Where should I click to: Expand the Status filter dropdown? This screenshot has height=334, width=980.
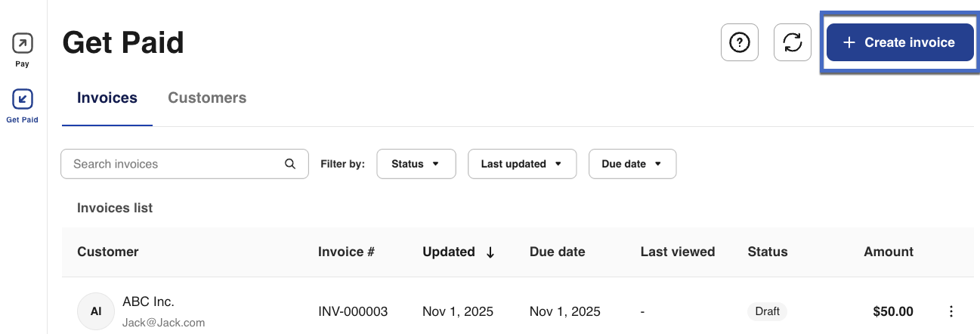[416, 164]
